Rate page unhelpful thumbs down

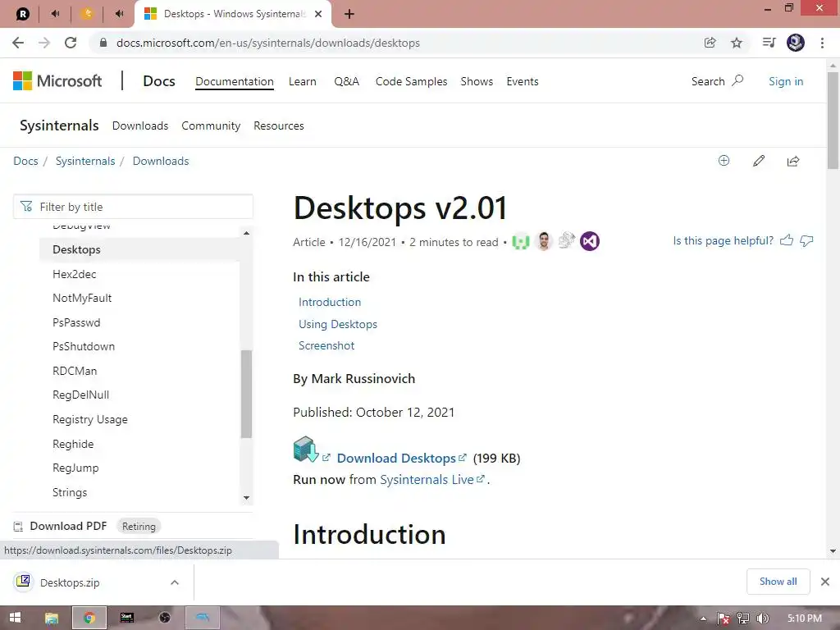click(x=806, y=240)
